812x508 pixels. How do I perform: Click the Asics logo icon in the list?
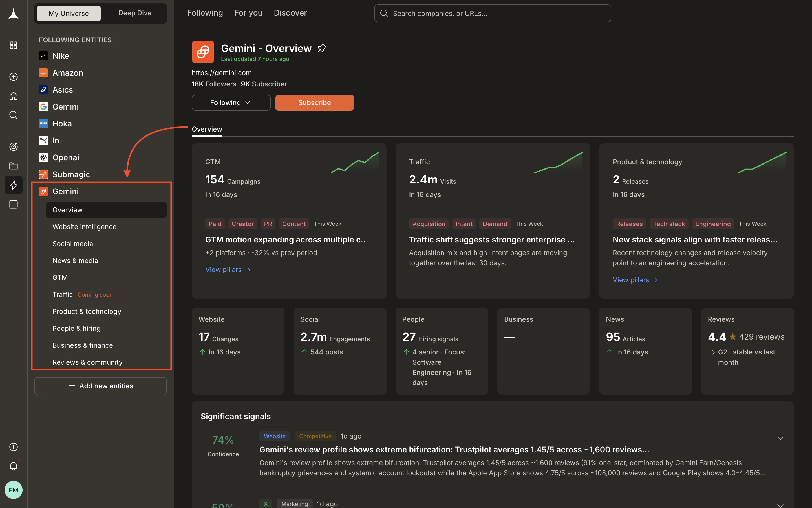43,90
